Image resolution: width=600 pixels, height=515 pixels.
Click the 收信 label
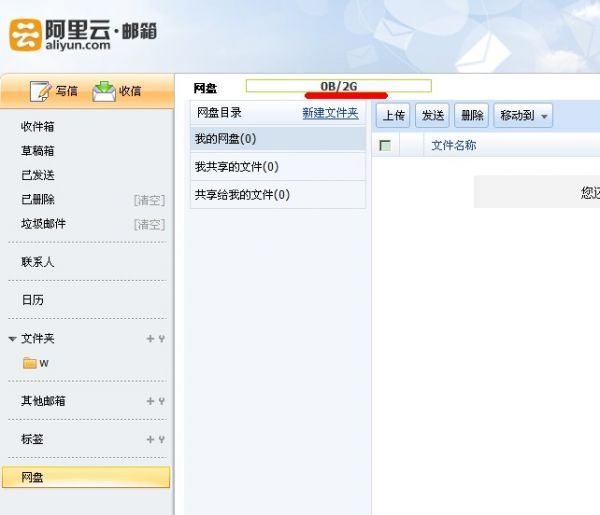click(130, 91)
